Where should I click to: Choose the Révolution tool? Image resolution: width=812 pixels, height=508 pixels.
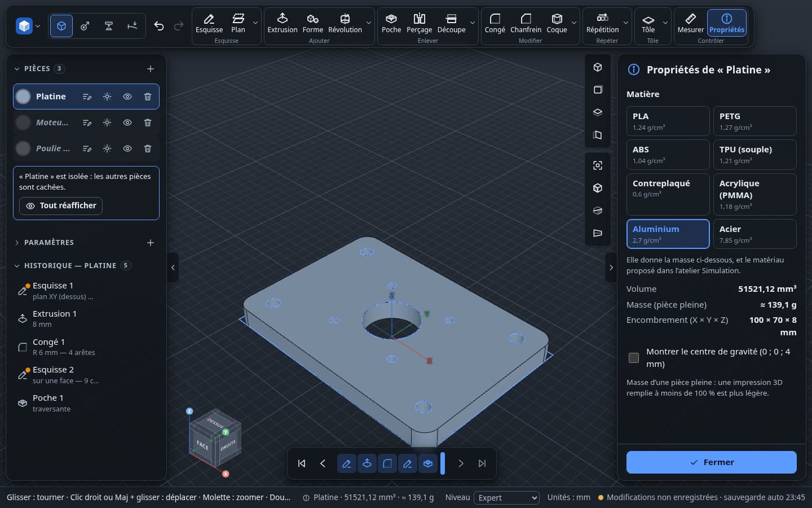coord(345,23)
